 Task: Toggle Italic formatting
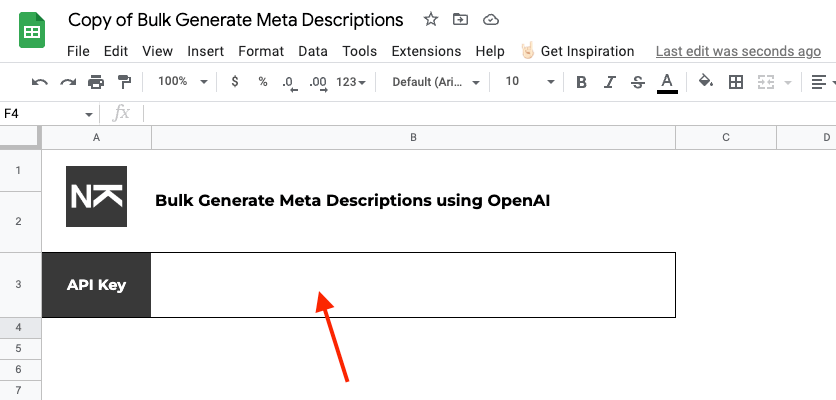609,82
